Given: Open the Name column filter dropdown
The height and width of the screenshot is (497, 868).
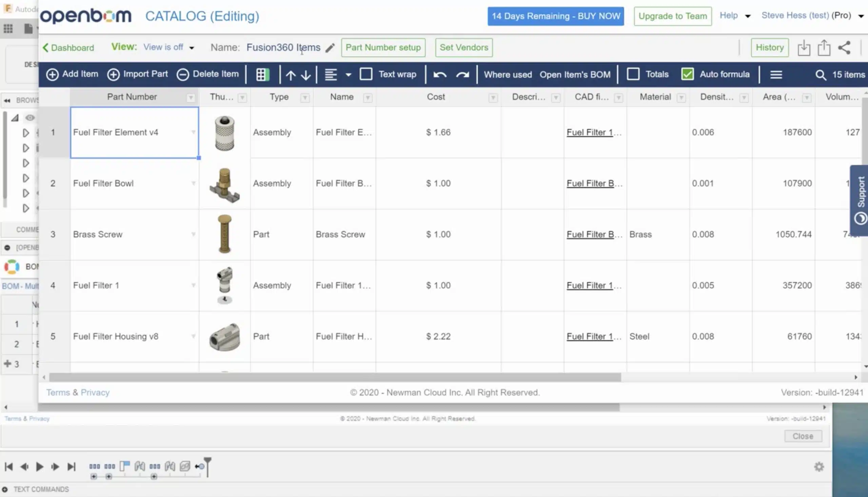Looking at the screenshot, I should pos(368,98).
